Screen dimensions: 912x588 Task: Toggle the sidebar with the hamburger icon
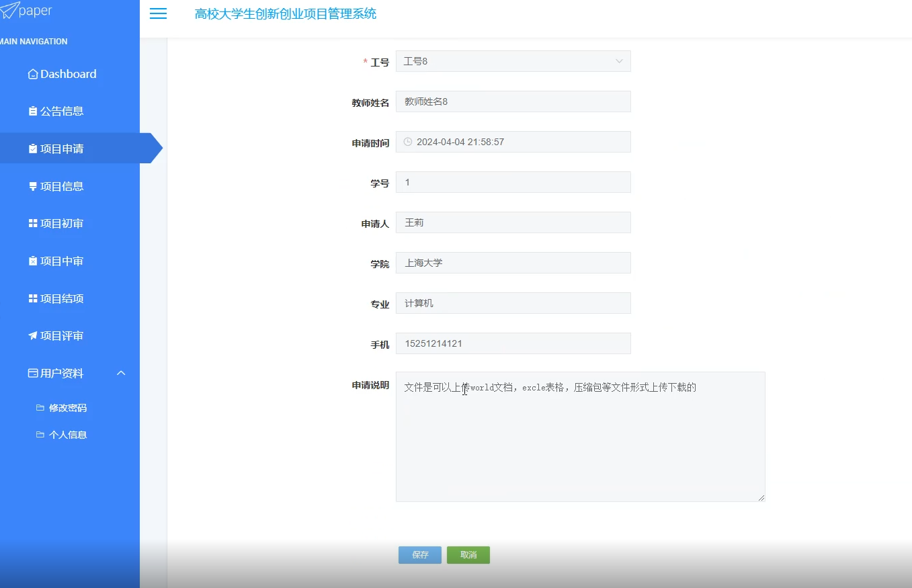[158, 13]
